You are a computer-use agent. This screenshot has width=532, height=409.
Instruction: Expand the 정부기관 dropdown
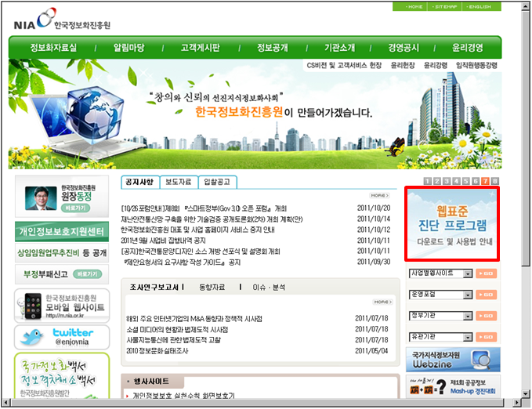468,317
